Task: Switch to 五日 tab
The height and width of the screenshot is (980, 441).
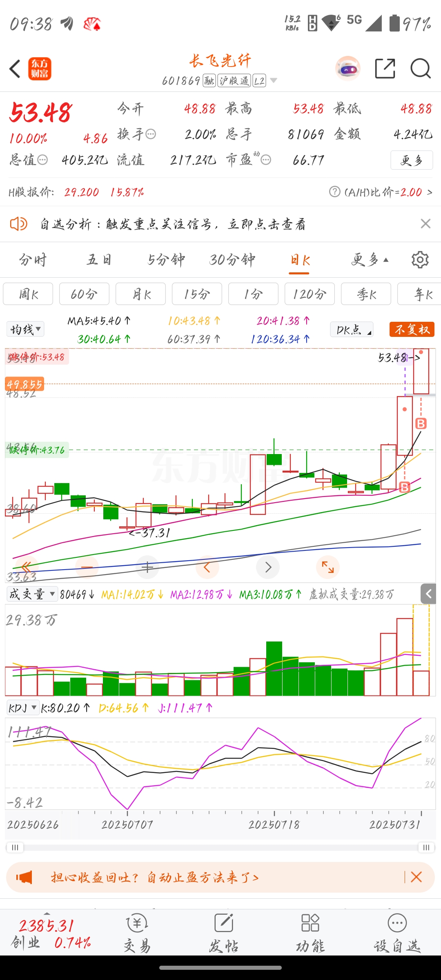Action: coord(99,260)
